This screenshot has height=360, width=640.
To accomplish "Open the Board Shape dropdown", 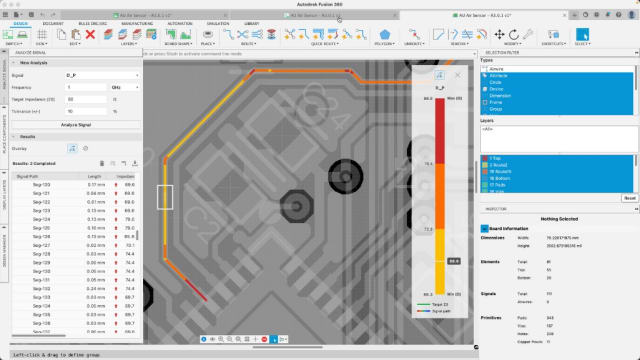I will tap(178, 44).
